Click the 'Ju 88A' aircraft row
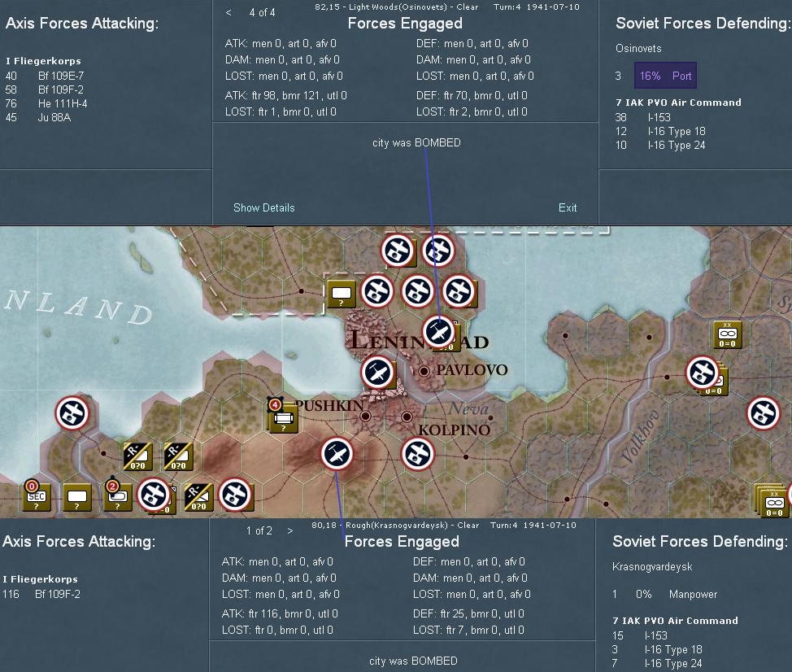Screen dimensions: 792x672 click(x=38, y=117)
